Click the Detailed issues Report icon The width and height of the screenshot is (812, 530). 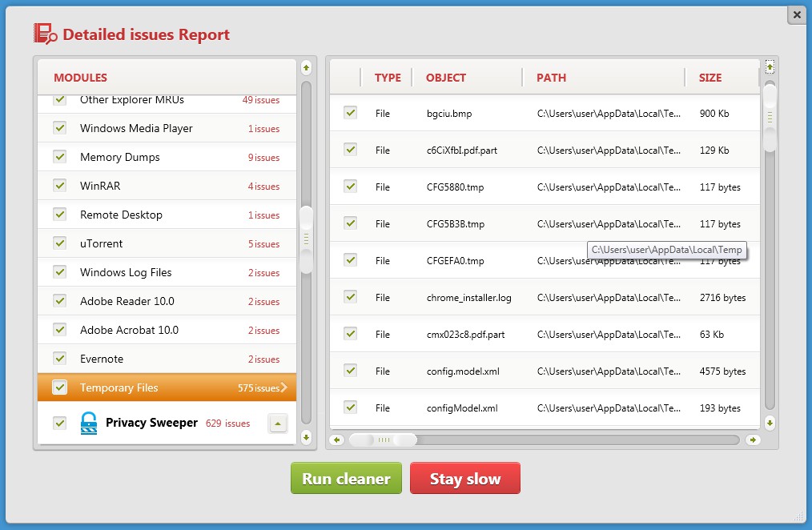pyautogui.click(x=45, y=34)
